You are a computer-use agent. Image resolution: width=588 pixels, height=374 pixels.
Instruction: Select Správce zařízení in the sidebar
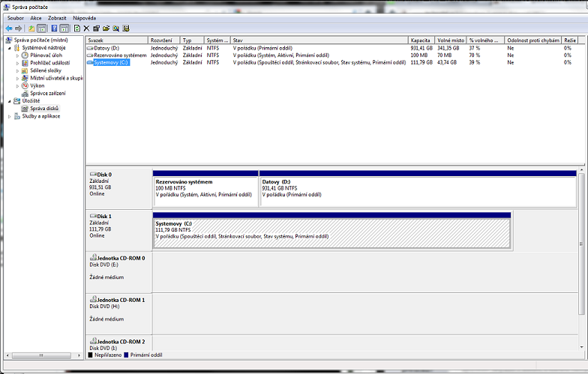coord(47,93)
